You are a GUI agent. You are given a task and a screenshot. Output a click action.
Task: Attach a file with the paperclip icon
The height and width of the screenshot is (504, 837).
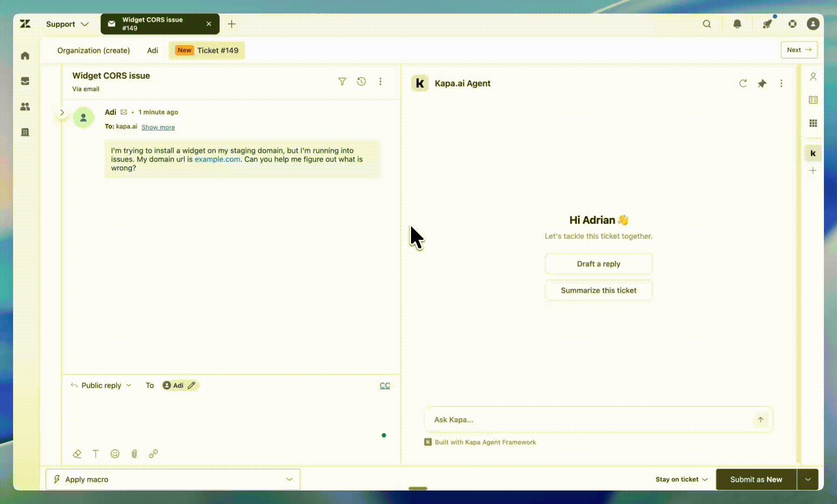point(134,454)
